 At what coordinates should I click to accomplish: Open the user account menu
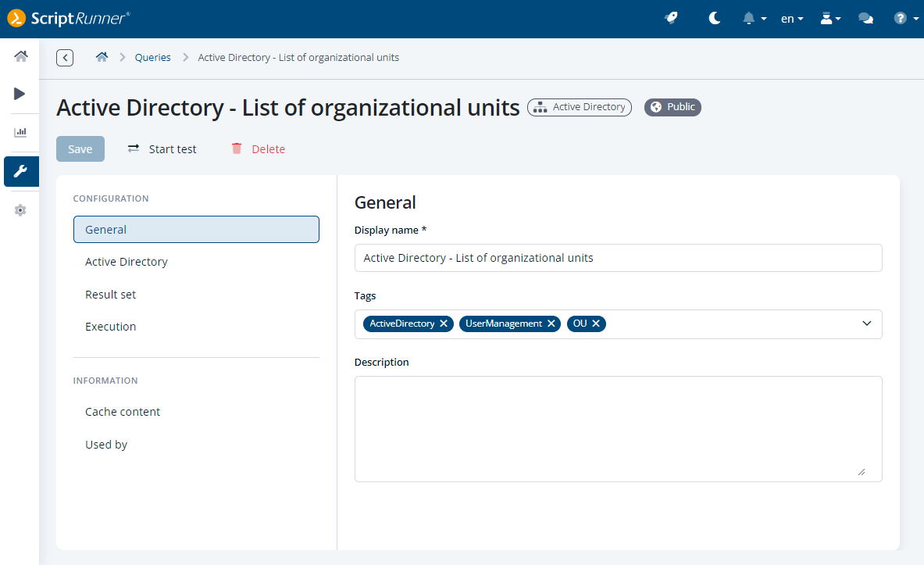(830, 19)
